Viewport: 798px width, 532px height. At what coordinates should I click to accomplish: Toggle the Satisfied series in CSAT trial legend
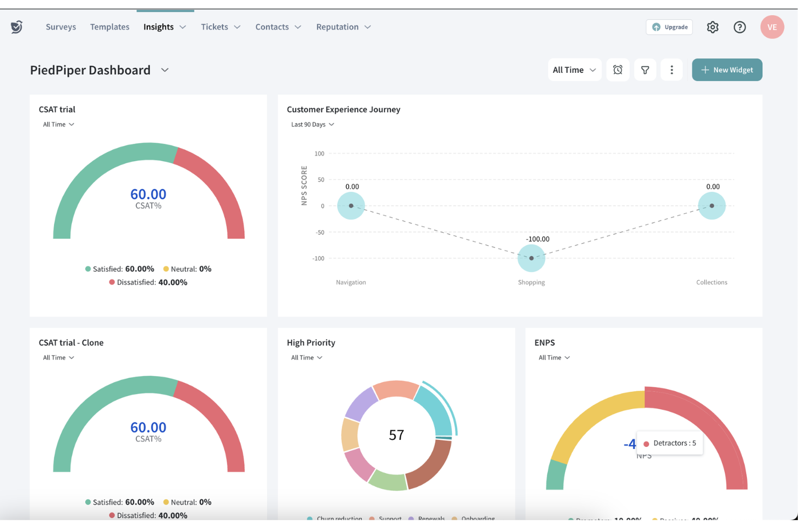tap(120, 268)
